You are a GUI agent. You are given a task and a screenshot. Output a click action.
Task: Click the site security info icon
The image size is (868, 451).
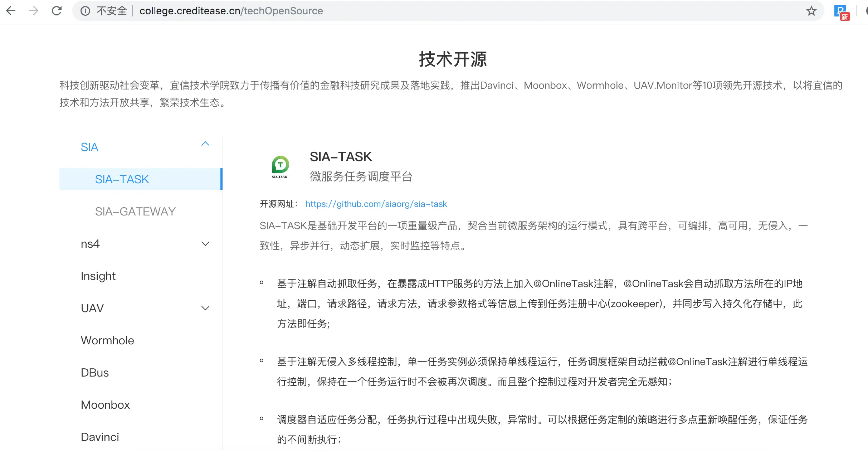[x=85, y=11]
